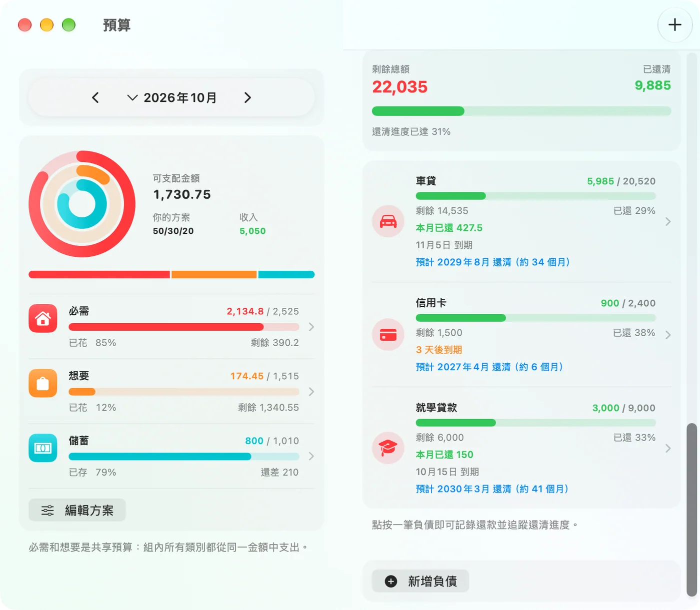The width and height of the screenshot is (700, 610).
Task: Click the 本月已還 150 text
Action: click(444, 455)
